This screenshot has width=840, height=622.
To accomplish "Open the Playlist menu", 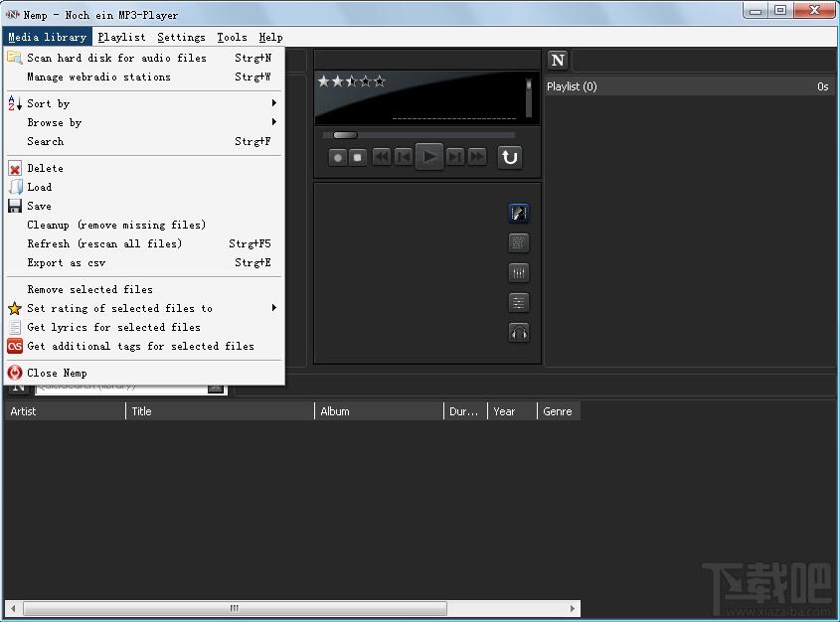I will pos(121,37).
